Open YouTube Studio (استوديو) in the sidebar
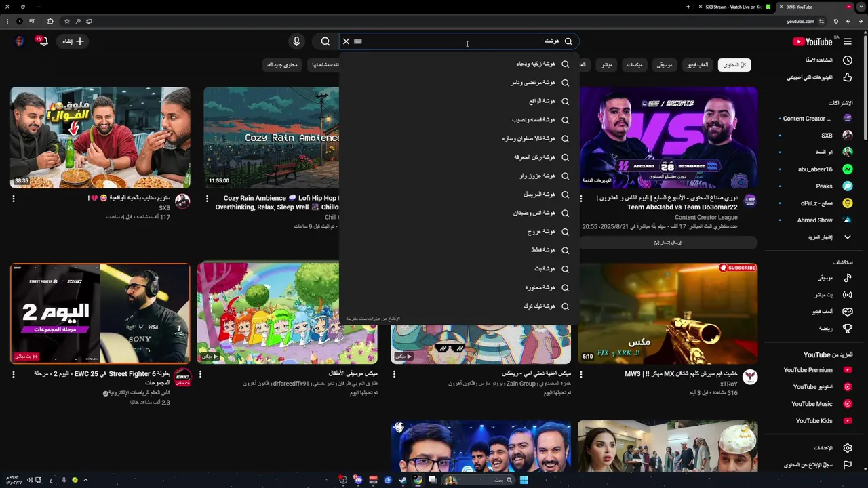This screenshot has width=868, height=488. 816,387
